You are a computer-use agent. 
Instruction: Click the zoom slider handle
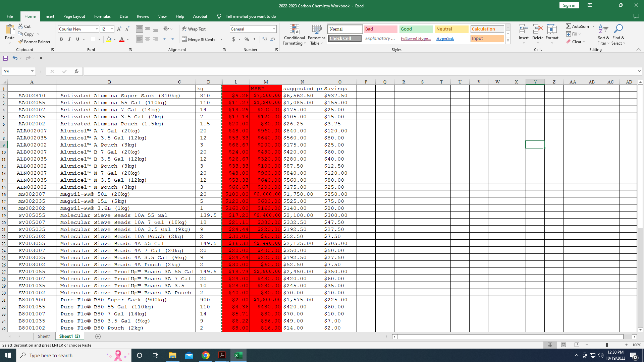point(607,345)
